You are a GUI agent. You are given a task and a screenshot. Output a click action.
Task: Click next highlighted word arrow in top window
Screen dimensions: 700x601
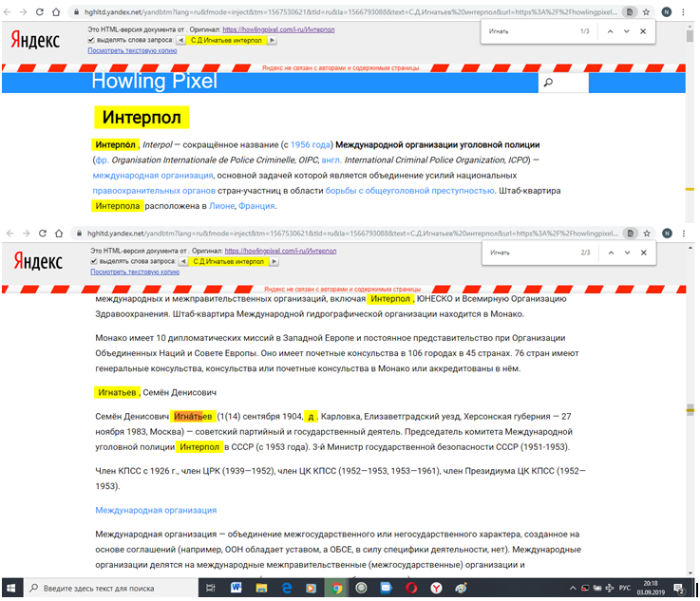pyautogui.click(x=272, y=40)
